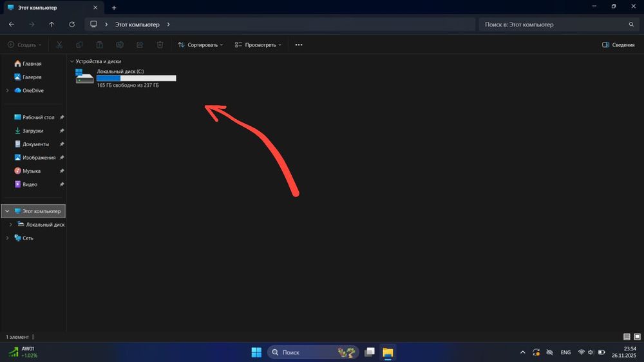Open the AW01 stock widget

pos(23,352)
